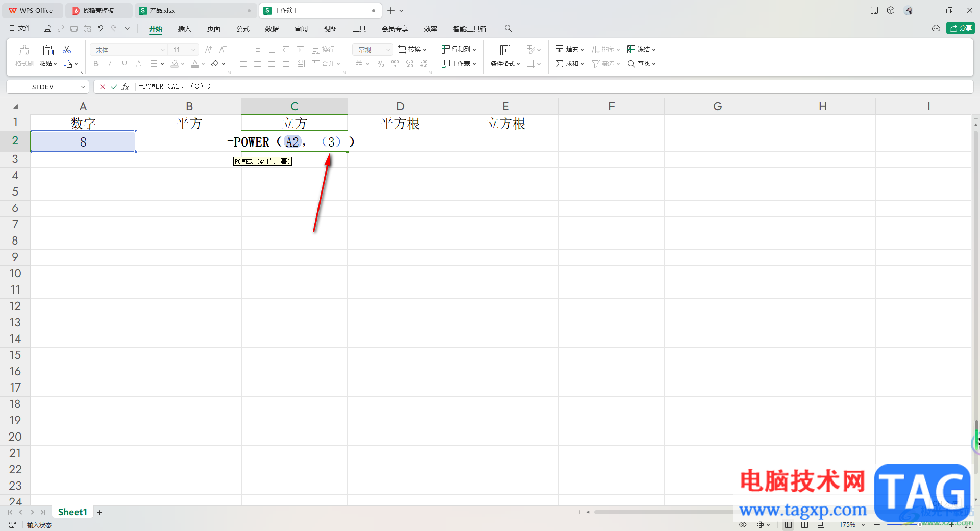Toggle Wrap Text (换行)
This screenshot has height=531, width=980.
point(323,50)
